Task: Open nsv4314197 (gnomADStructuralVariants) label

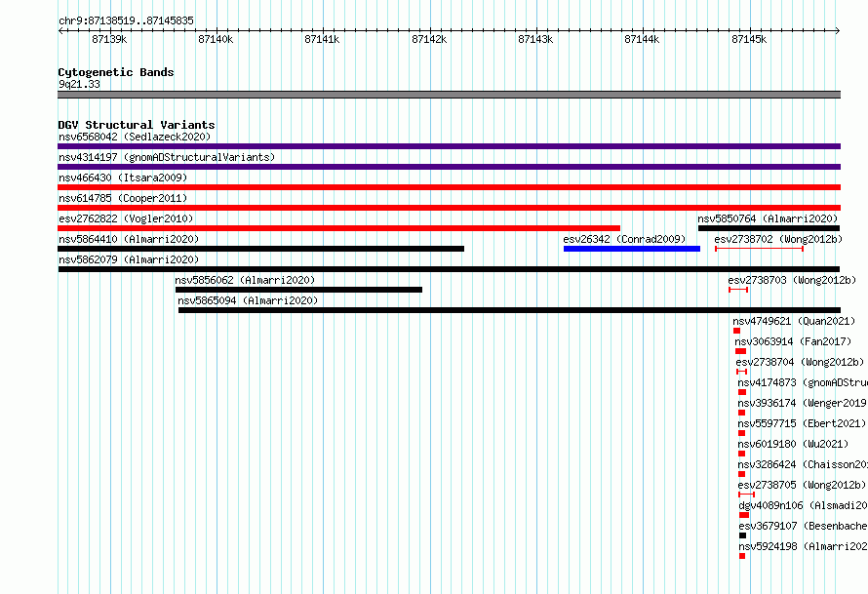Action: click(167, 157)
